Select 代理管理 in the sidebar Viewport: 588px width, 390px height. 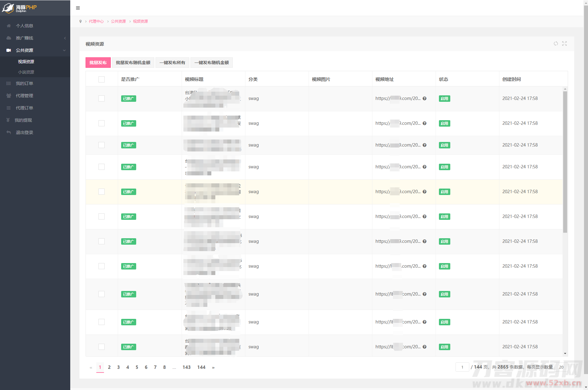click(25, 96)
